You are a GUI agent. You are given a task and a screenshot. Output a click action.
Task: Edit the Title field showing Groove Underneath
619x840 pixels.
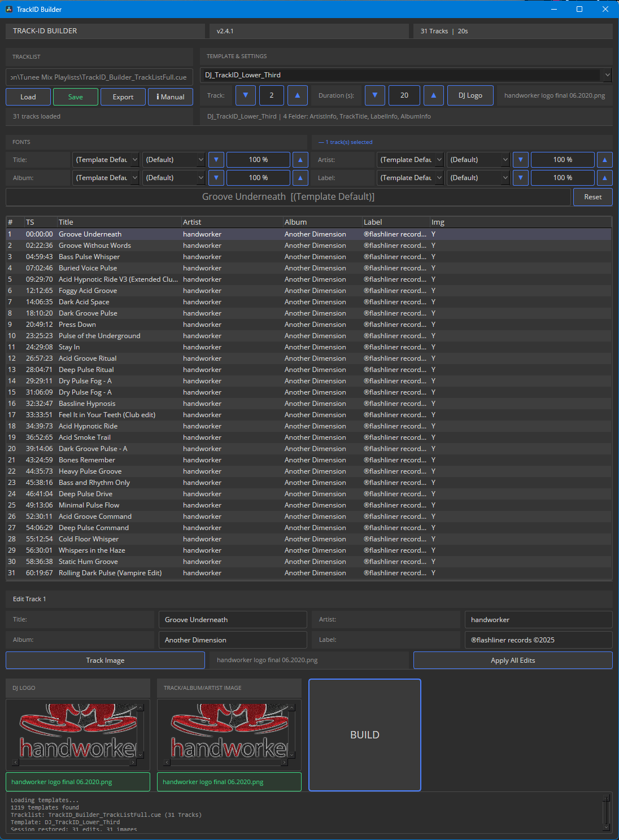[232, 619]
